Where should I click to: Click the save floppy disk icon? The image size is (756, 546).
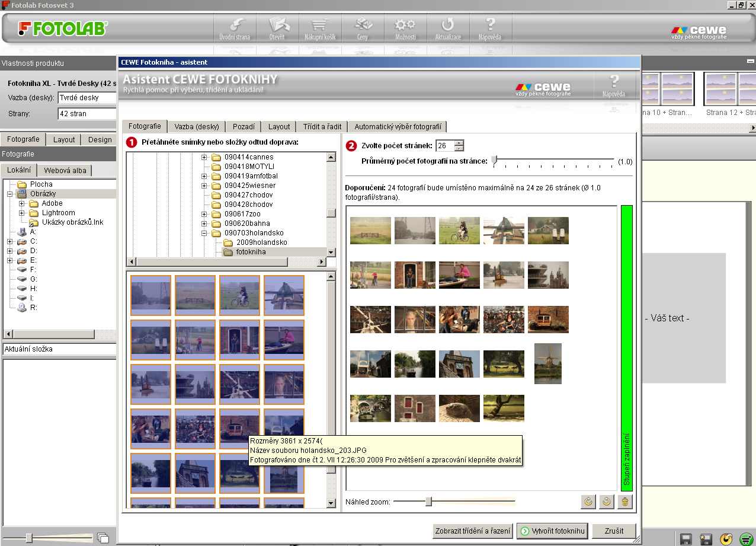[685, 539]
